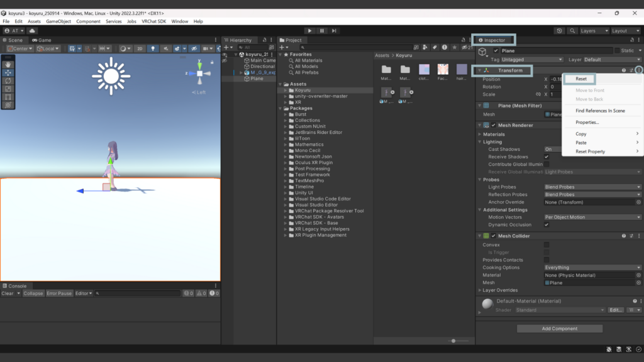This screenshot has height=362, width=644.
Task: Open the VRChat SDK menu
Action: (x=154, y=21)
